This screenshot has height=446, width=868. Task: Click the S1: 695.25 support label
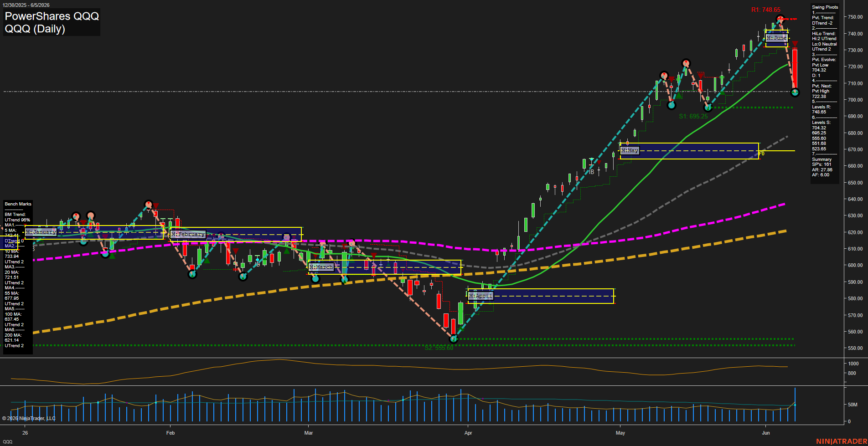pos(693,116)
